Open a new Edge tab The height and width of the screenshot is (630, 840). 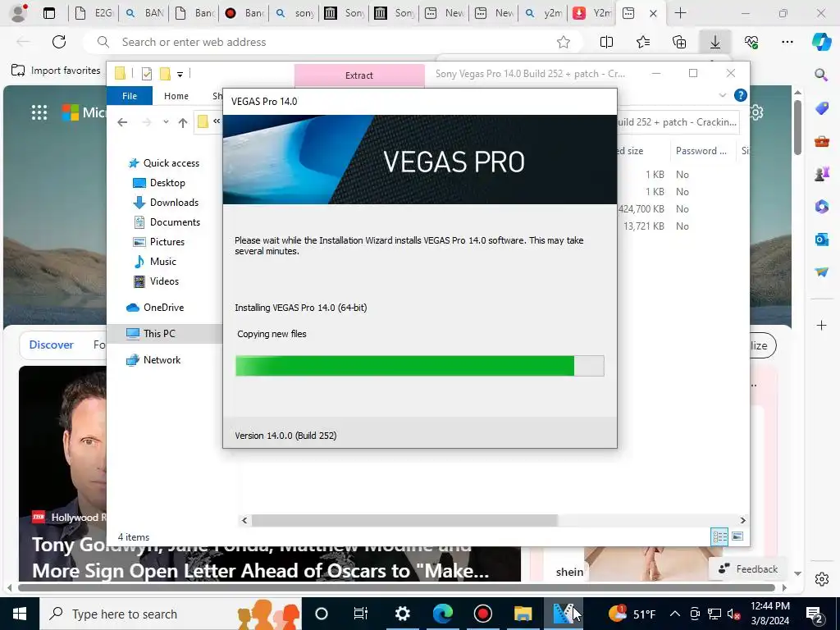[680, 13]
